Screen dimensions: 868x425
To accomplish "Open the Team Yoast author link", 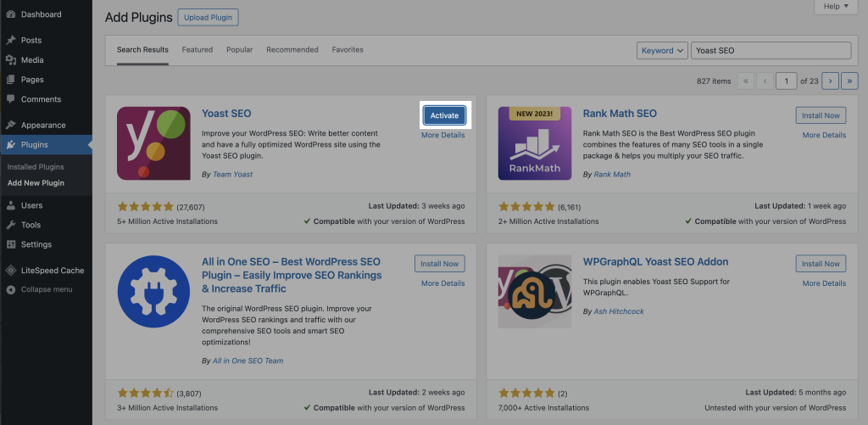I will pos(232,175).
